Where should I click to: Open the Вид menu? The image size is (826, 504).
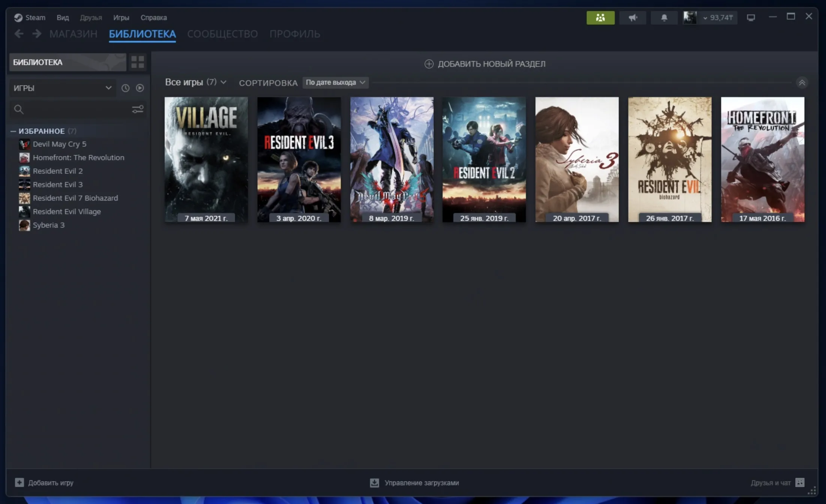pyautogui.click(x=63, y=18)
